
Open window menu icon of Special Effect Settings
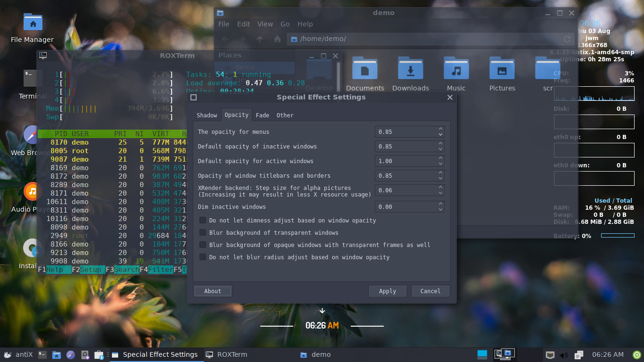pyautogui.click(x=193, y=98)
